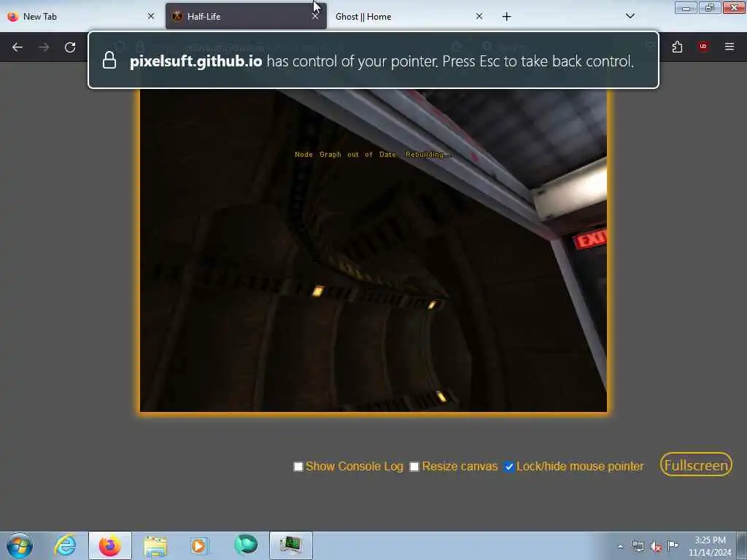The height and width of the screenshot is (560, 747).
Task: Click the network tray icon
Action: (x=638, y=546)
